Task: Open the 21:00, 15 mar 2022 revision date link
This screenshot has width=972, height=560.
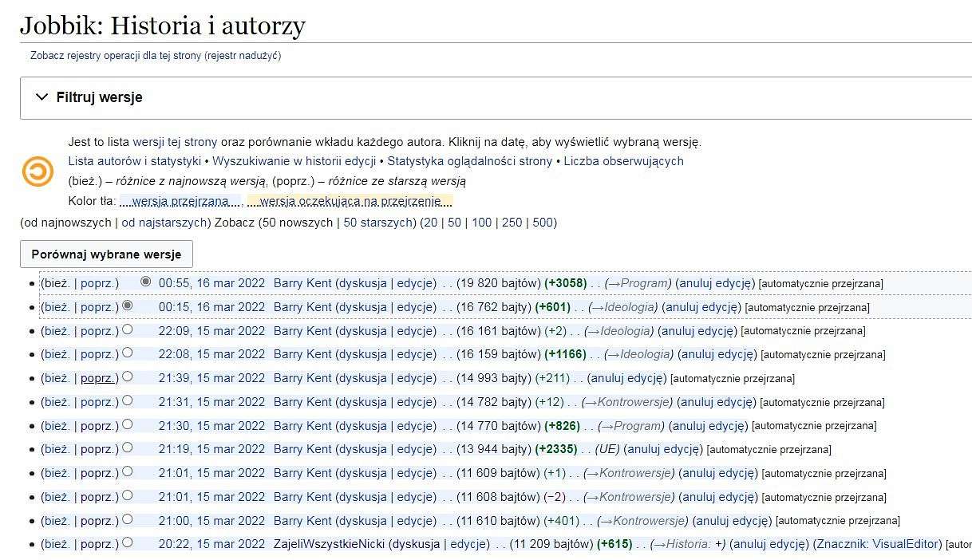Action: coord(211,521)
